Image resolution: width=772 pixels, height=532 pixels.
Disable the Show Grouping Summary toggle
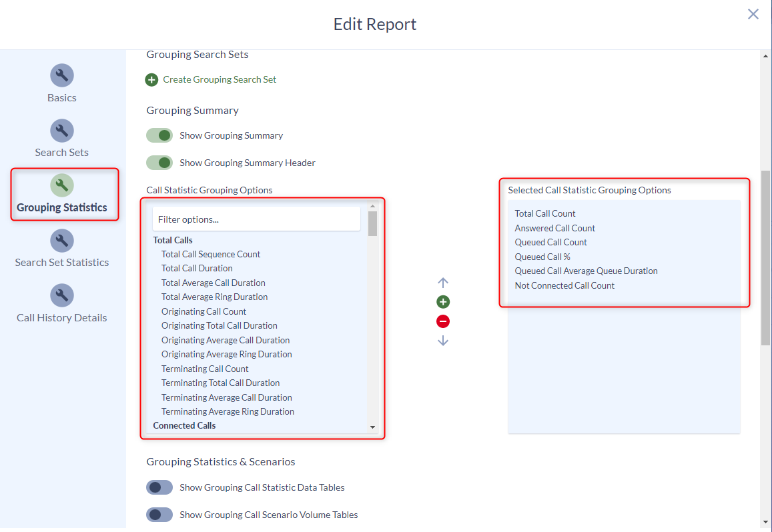(x=159, y=135)
